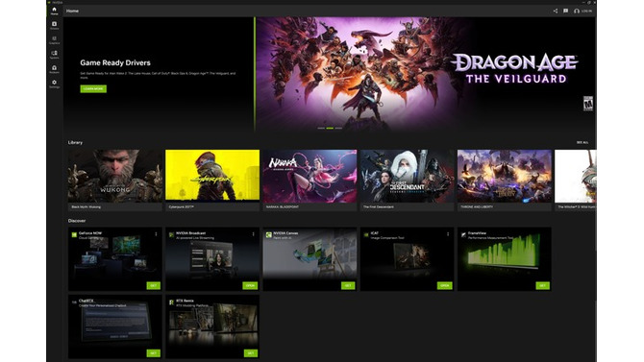This screenshot has width=644, height=362.
Task: Select the third carousel indicator dash
Action: point(338,128)
